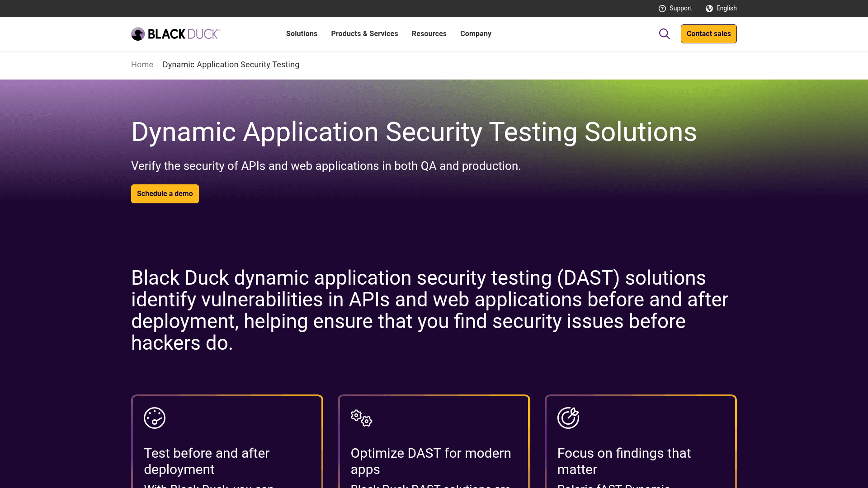
Task: Open the Products & Services menu
Action: coord(364,33)
